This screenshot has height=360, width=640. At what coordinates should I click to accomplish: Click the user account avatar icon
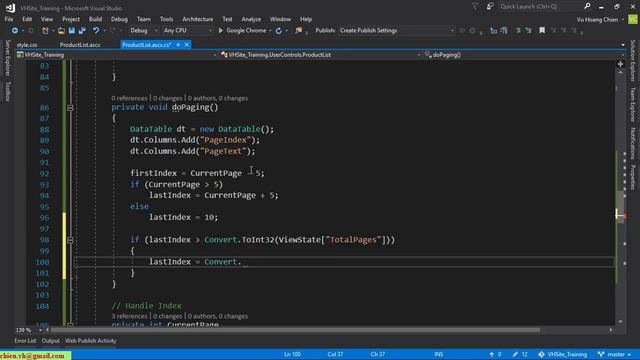click(x=633, y=19)
